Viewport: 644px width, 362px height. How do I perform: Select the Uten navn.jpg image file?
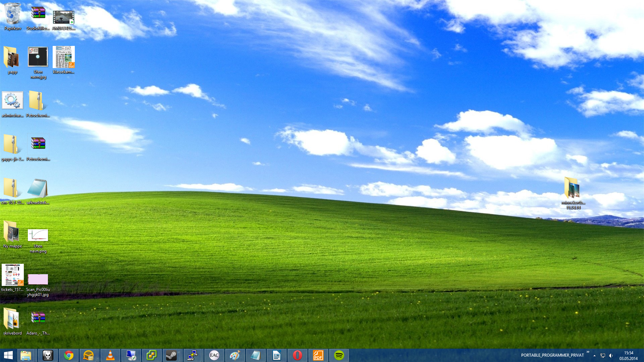[38, 63]
